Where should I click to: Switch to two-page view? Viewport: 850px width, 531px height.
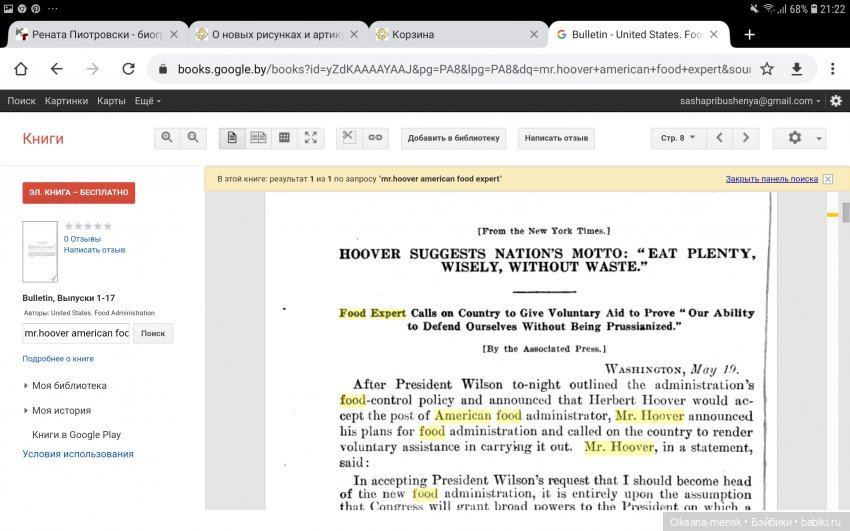(258, 138)
